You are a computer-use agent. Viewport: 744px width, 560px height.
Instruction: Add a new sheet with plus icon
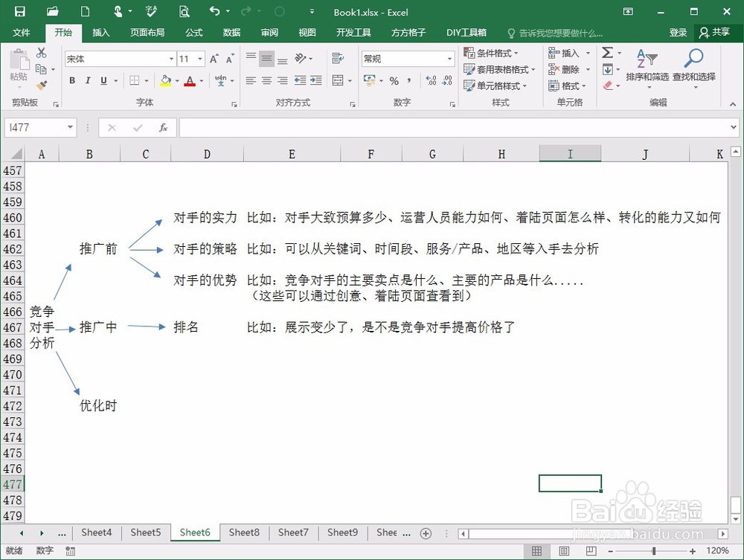426,533
